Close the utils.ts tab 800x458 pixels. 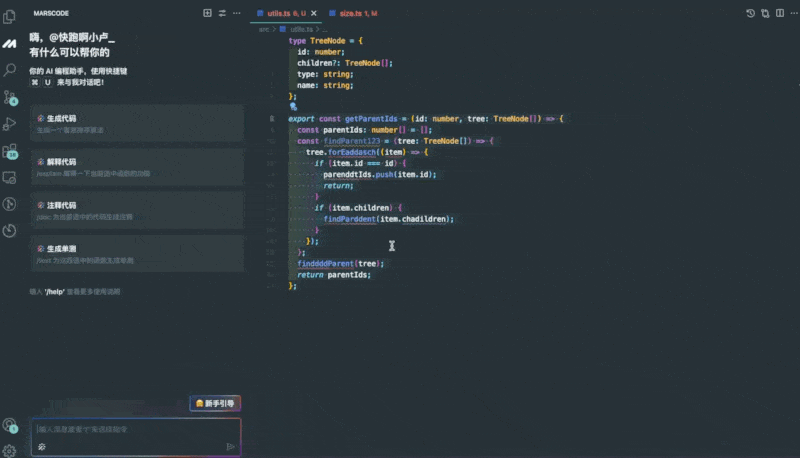tap(314, 13)
